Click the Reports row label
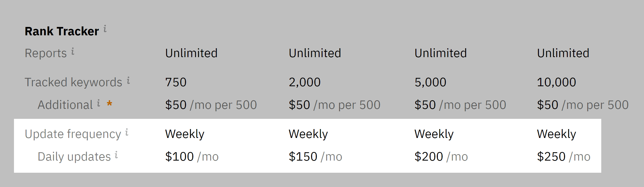This screenshot has height=187, width=644. 46,53
